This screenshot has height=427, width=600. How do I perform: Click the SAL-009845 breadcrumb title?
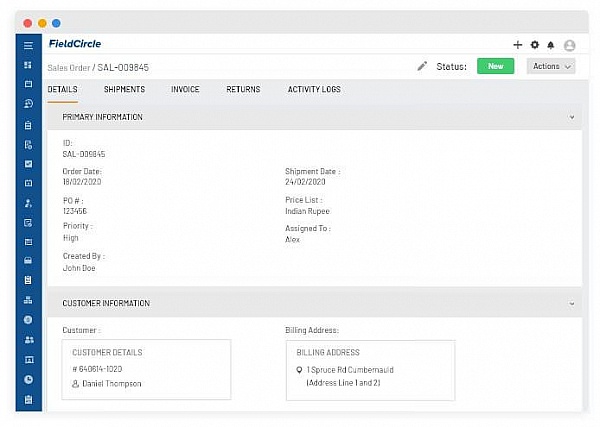tap(123, 68)
